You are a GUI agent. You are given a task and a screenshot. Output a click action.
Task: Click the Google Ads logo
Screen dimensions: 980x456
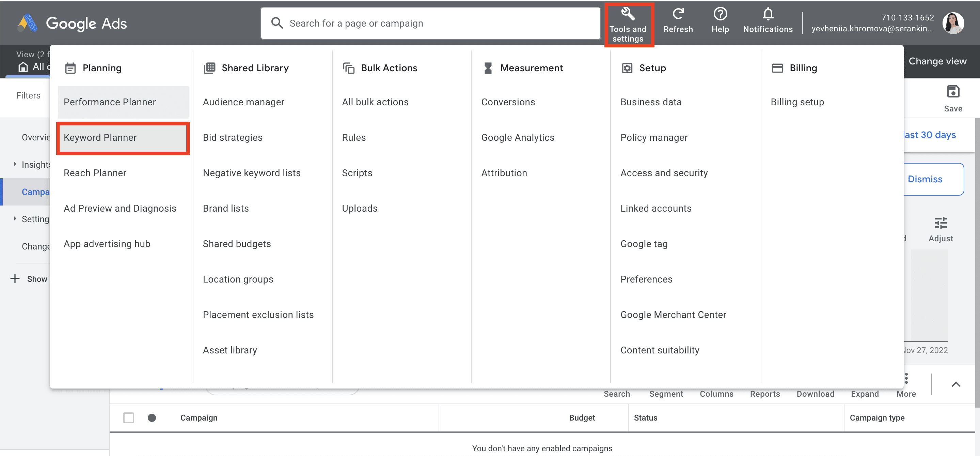pos(72,23)
